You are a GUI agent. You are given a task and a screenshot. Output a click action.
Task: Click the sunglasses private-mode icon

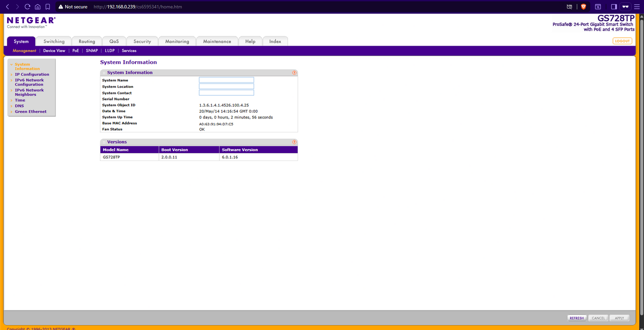626,7
